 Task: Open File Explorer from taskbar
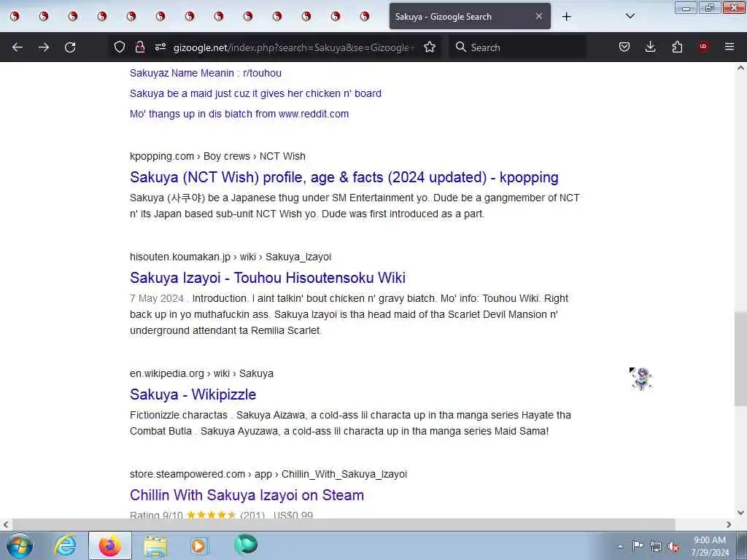click(155, 546)
